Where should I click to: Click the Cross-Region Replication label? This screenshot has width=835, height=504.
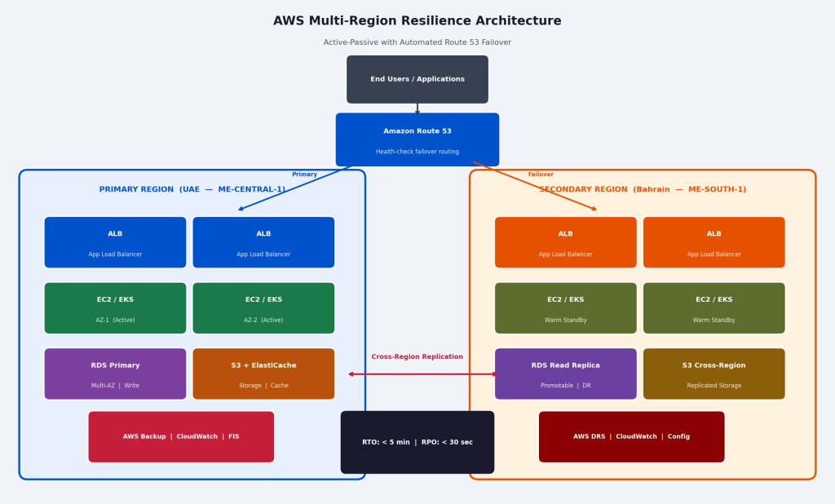pyautogui.click(x=417, y=356)
